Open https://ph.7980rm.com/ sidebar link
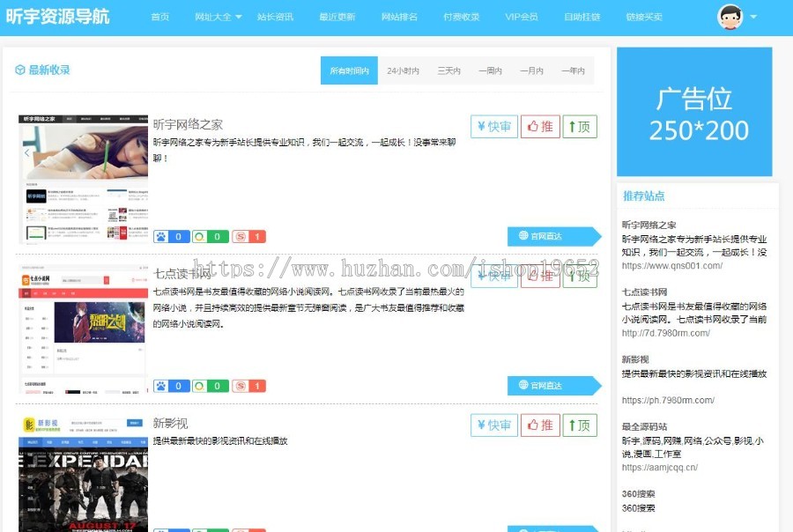Viewport: 793px width, 532px height. pos(668,400)
